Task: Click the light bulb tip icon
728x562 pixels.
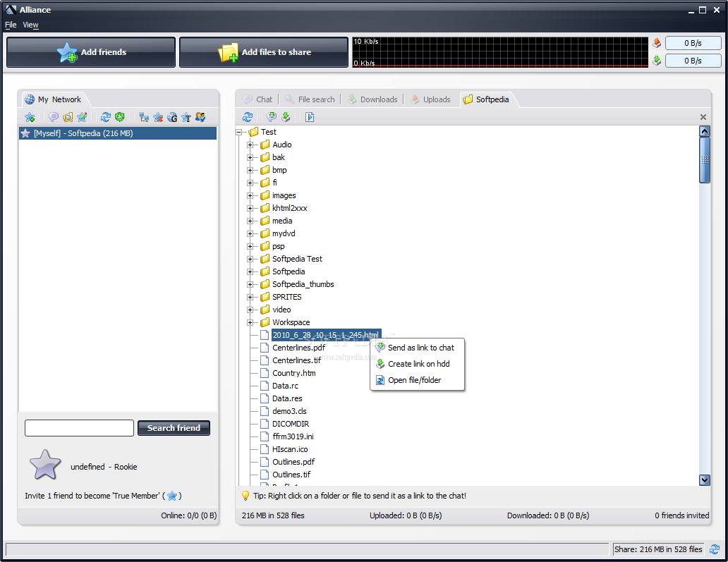Action: (x=245, y=496)
